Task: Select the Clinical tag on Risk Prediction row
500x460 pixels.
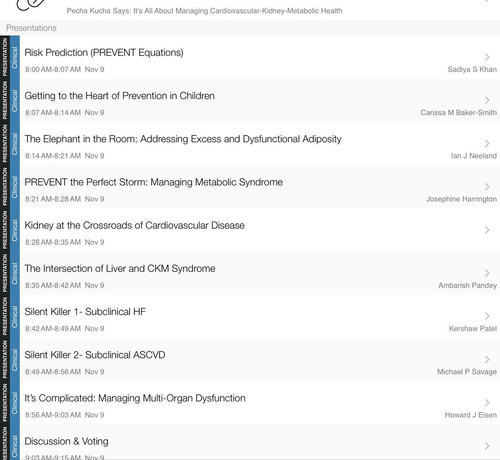Action: [15, 57]
